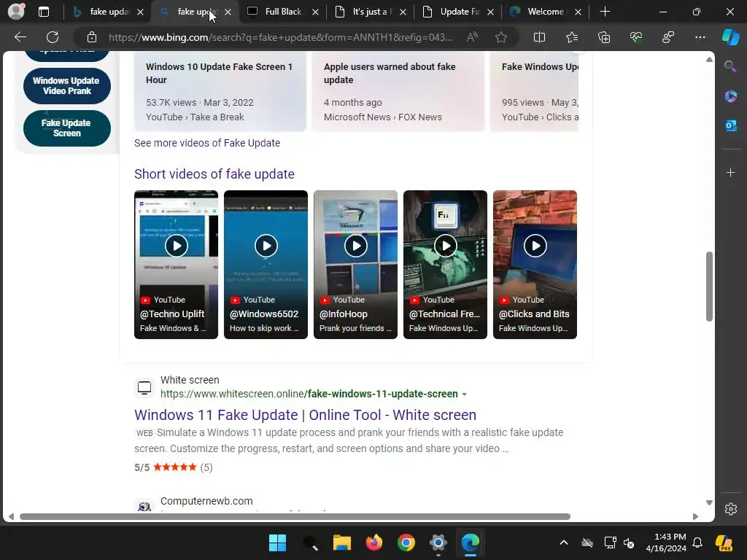Image resolution: width=747 pixels, height=560 pixels.
Task: Open Edge Settings and more menu
Action: [x=700, y=37]
